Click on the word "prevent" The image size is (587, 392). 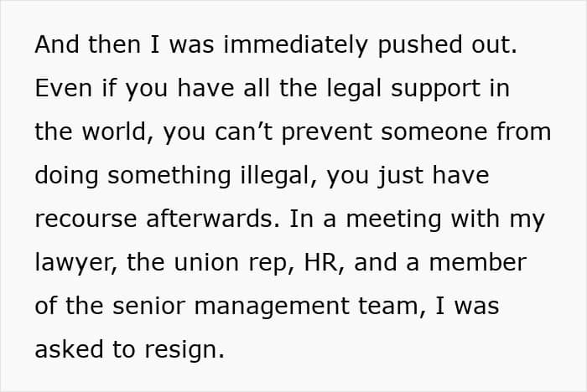(x=326, y=132)
